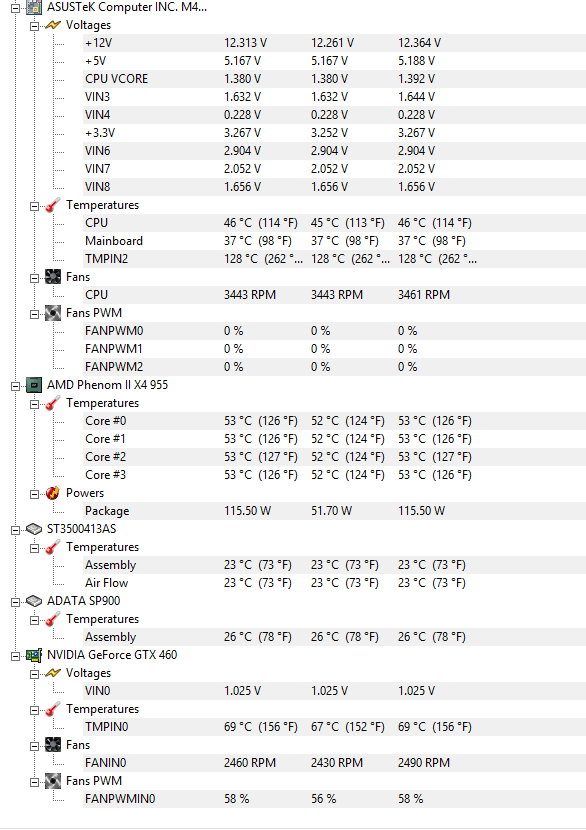
Task: Select the TMPIN2 temperature entry
Action: (x=335, y=259)
